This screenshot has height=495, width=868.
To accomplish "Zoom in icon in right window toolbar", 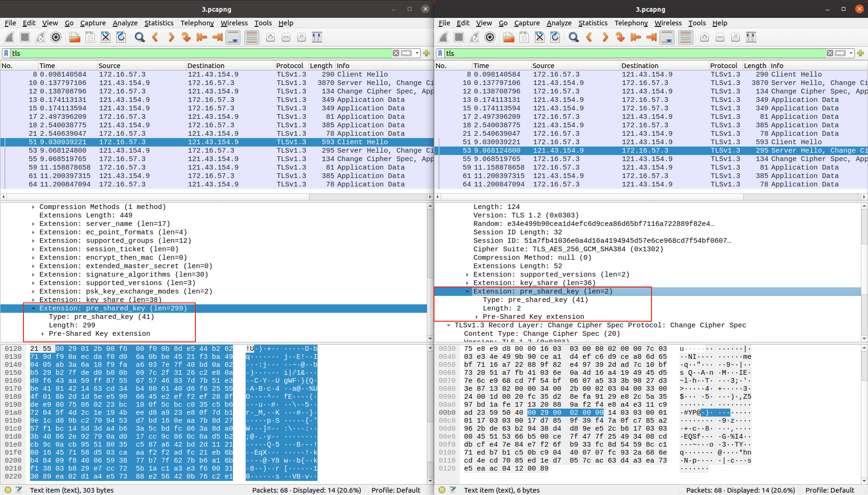I will tap(705, 37).
